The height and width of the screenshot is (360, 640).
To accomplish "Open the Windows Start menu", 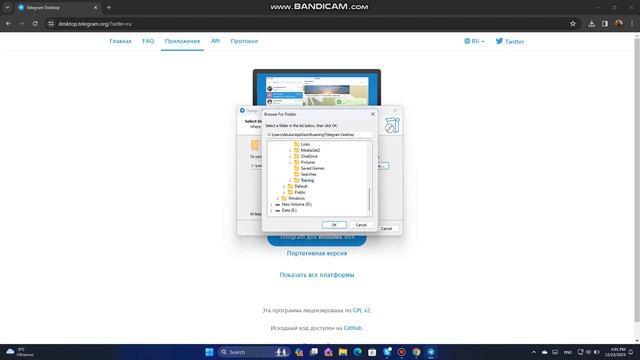I will click(x=209, y=352).
